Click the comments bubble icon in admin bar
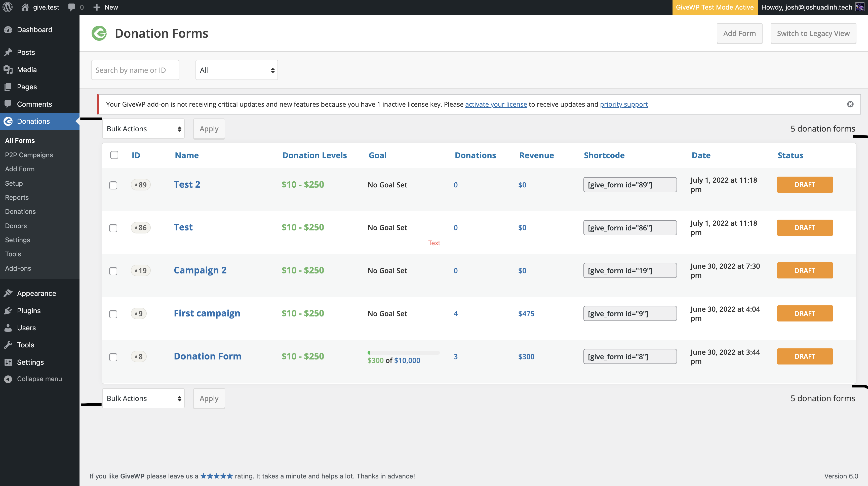The image size is (868, 486). click(71, 7)
